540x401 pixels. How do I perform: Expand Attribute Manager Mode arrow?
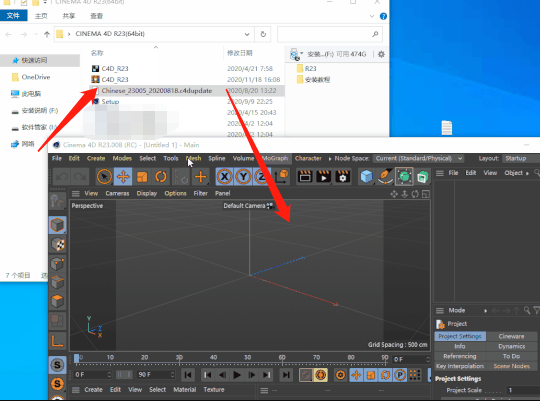(x=485, y=311)
